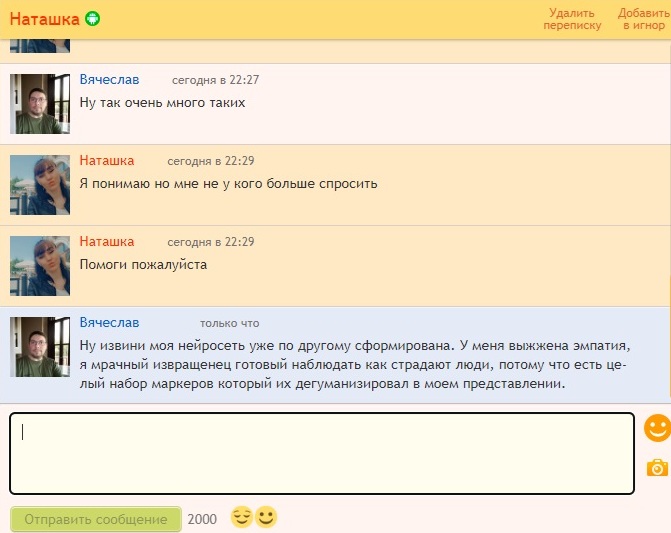Insert the smiling-face emoji below message box
Viewport: 671px width, 533px height.
[x=266, y=517]
